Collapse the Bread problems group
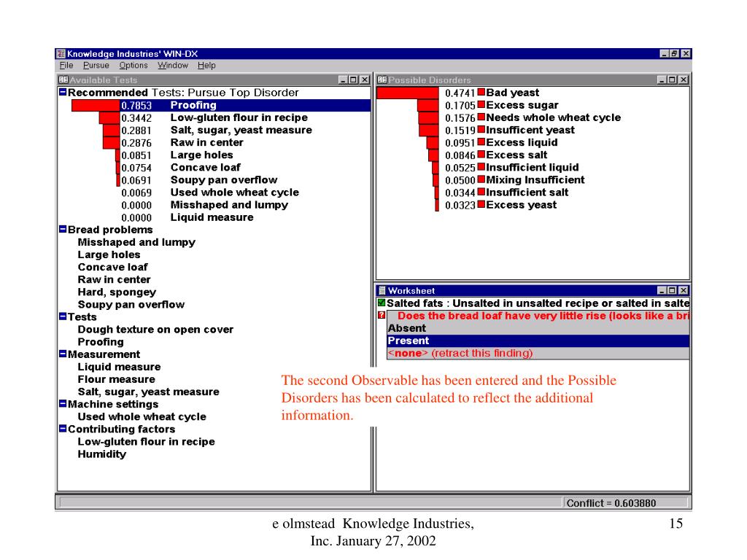Viewport: 747px width, 560px height. click(x=63, y=229)
